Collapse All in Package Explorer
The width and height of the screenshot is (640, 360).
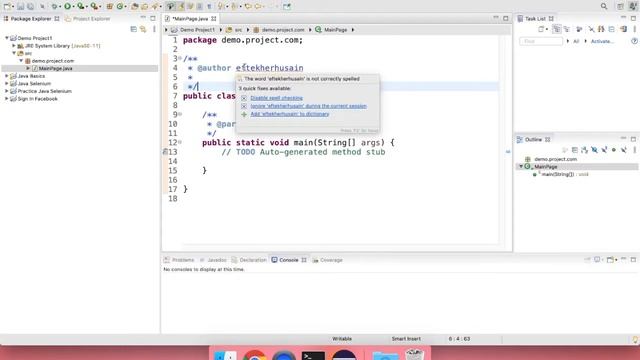tap(133, 29)
